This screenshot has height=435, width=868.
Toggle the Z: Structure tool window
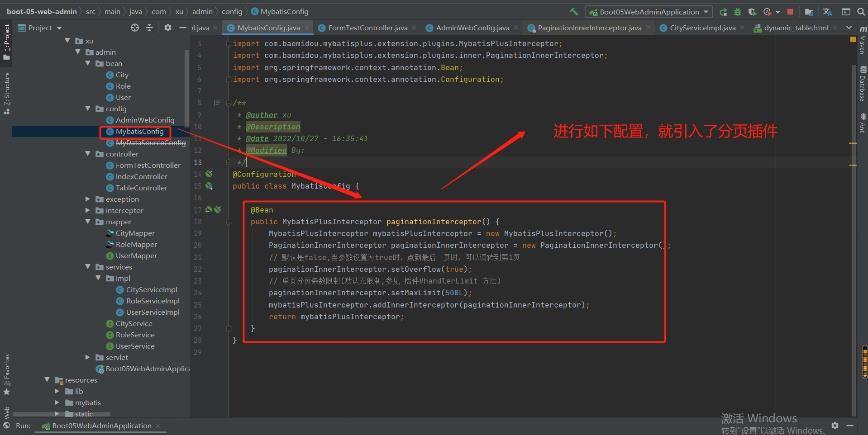(6, 93)
